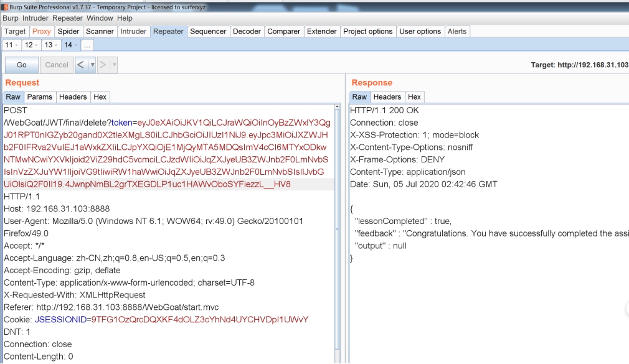
Task: Open the Window menu
Action: (100, 18)
